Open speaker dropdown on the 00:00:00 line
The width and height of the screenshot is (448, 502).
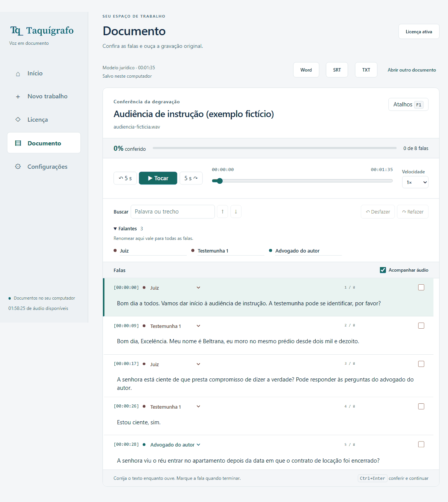175,288
